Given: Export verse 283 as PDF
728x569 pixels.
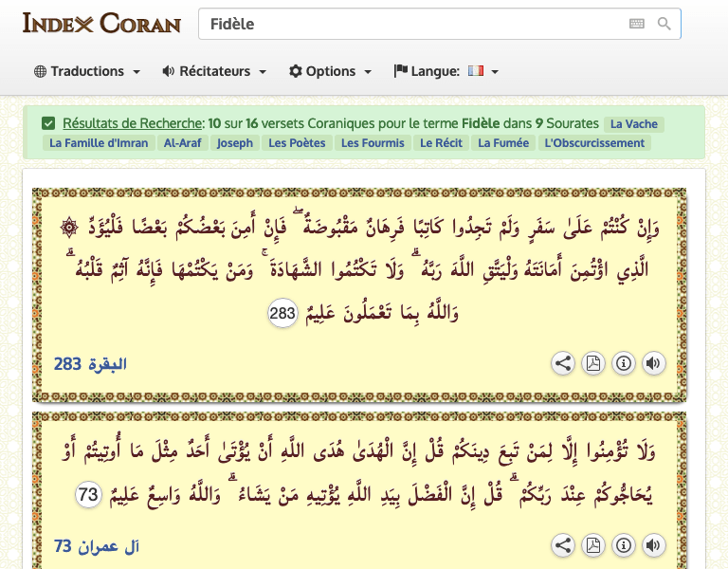Looking at the screenshot, I should point(592,363).
